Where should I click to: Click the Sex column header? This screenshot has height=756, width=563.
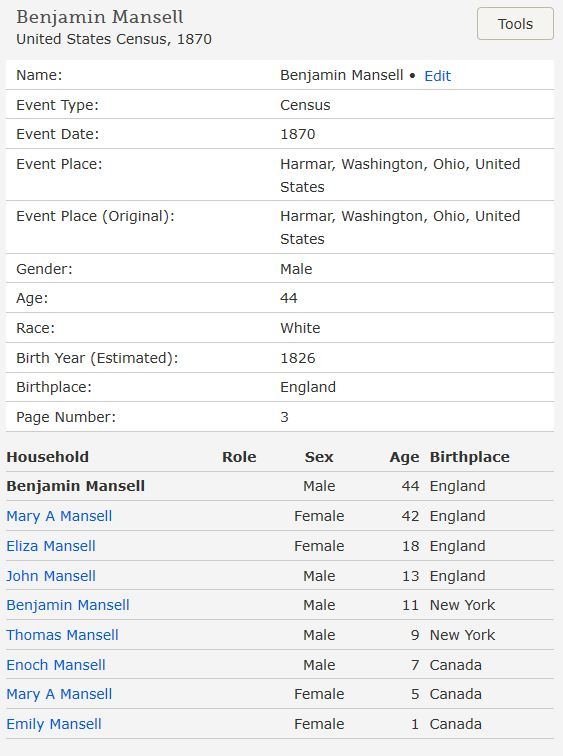[319, 457]
